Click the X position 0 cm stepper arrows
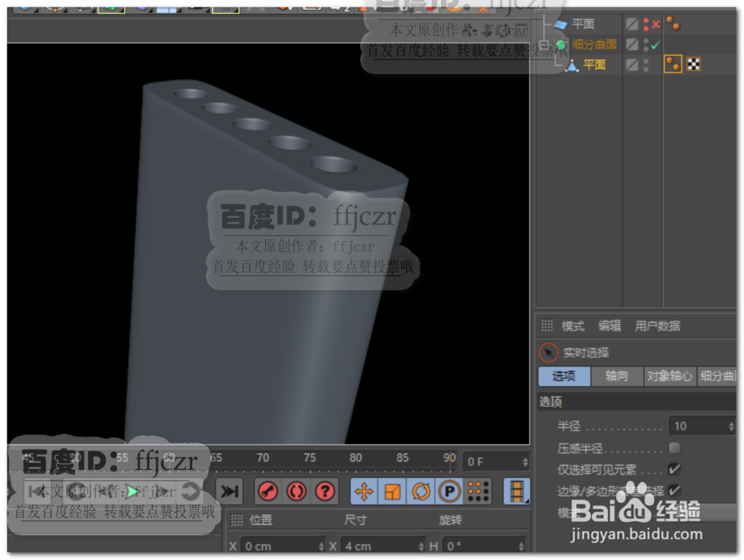Image resolution: width=744 pixels, height=560 pixels. click(x=321, y=547)
